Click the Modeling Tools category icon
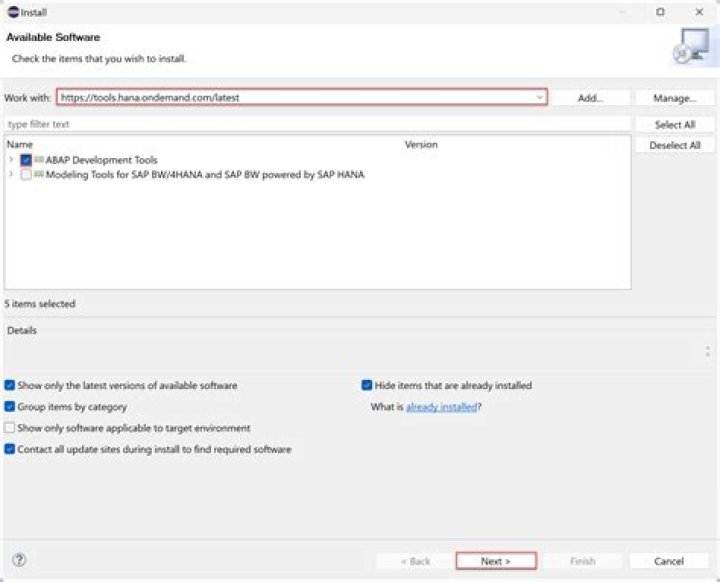Viewport: 720px width, 582px height. (39, 174)
